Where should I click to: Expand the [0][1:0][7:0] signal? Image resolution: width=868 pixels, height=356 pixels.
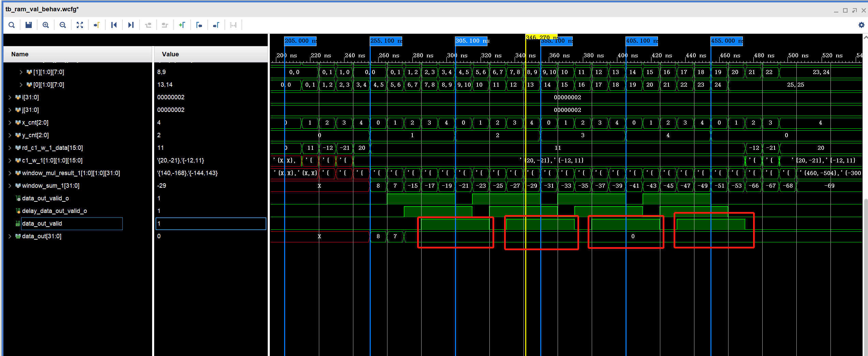(21, 85)
